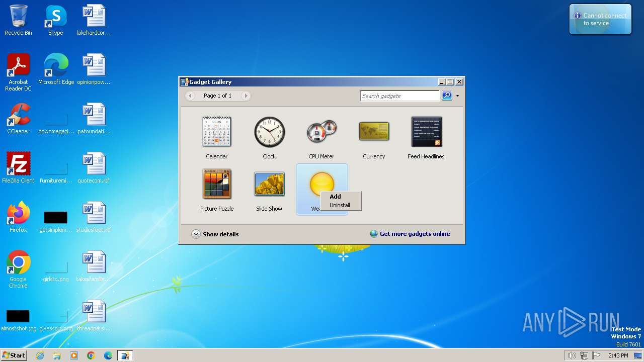The width and height of the screenshot is (644, 362).
Task: Select the givessort.png file
Action: tap(56, 319)
